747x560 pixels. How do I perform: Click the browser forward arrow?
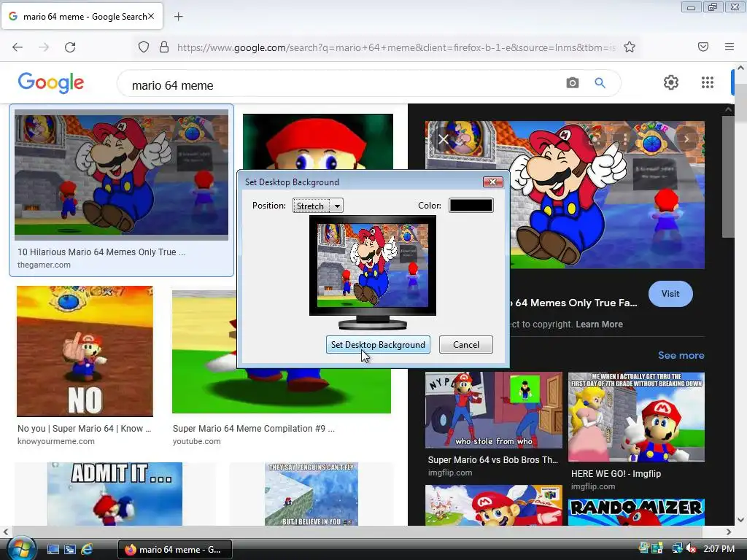(x=44, y=47)
